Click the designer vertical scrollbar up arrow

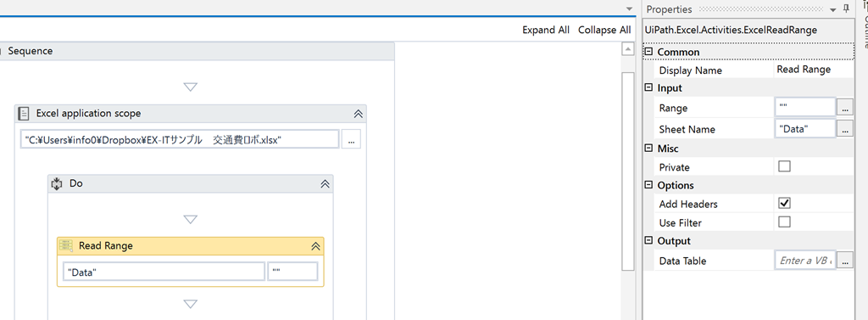pyautogui.click(x=627, y=49)
